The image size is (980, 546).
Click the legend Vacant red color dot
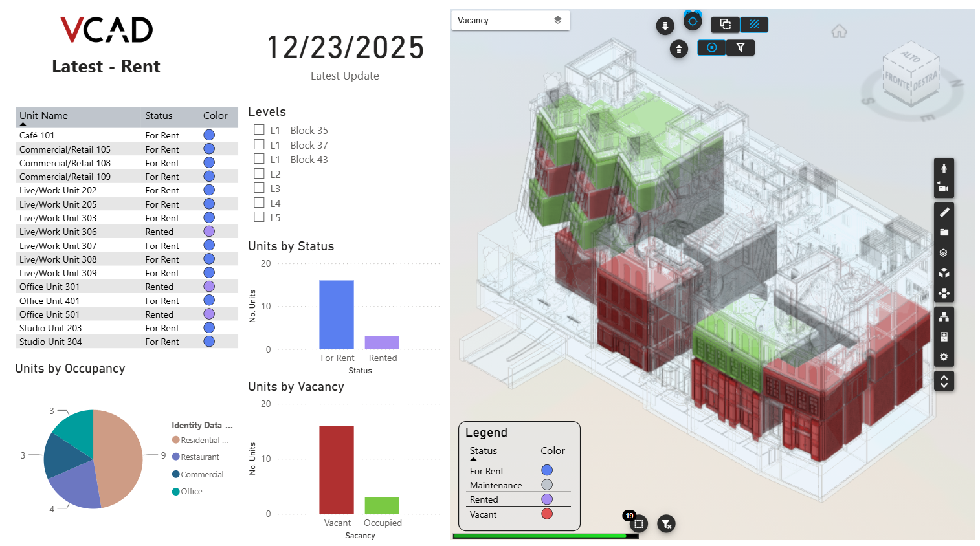(547, 514)
